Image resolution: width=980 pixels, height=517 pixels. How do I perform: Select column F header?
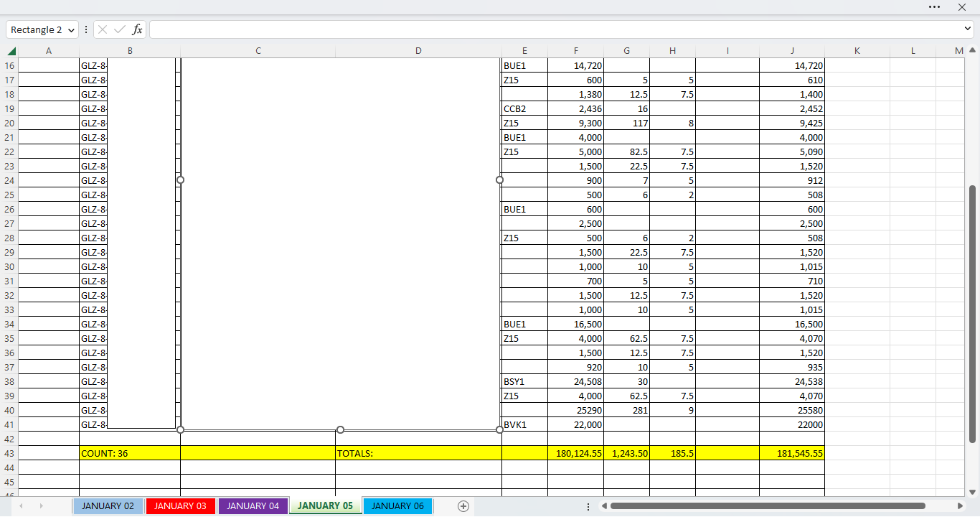[x=575, y=51]
